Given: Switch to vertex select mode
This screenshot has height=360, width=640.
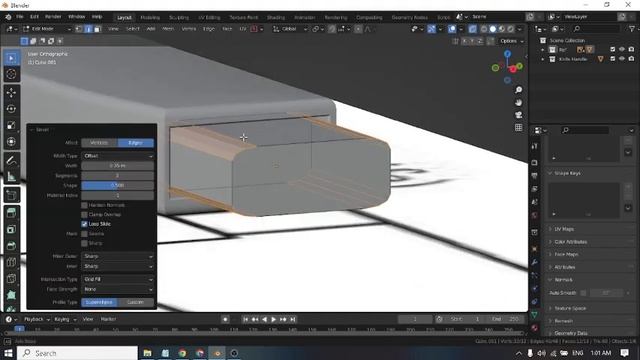Looking at the screenshot, I should click(x=79, y=29).
